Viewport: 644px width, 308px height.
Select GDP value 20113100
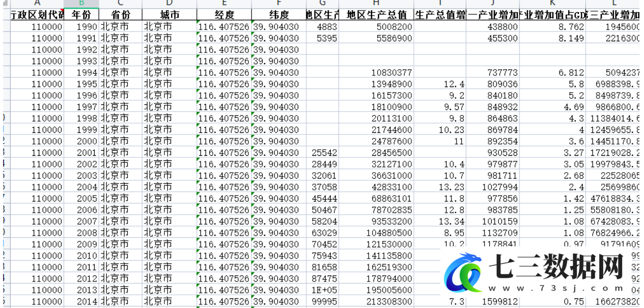[376, 118]
